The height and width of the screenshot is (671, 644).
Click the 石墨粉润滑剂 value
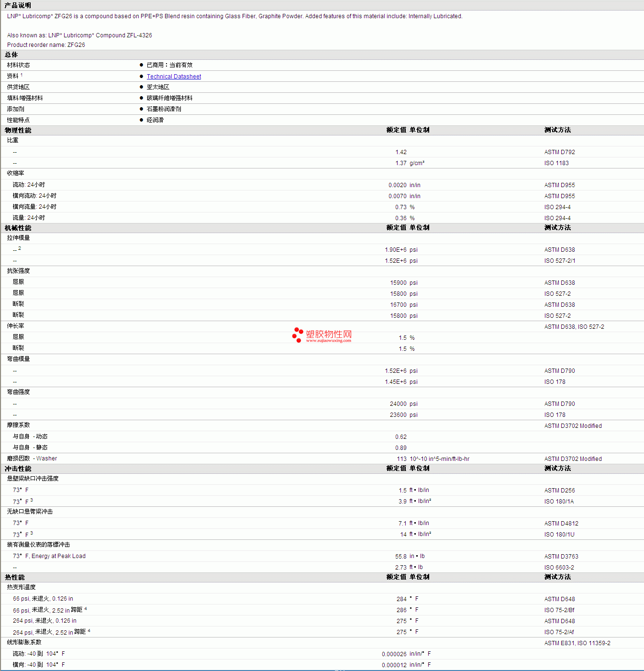click(x=164, y=109)
